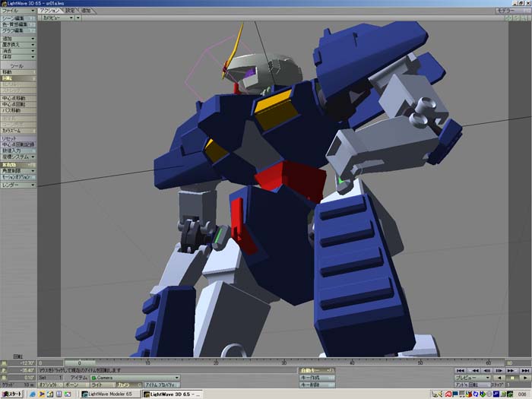Toggle the IK有効 enable IK button
Screen dimensions: 532x399
coord(18,165)
